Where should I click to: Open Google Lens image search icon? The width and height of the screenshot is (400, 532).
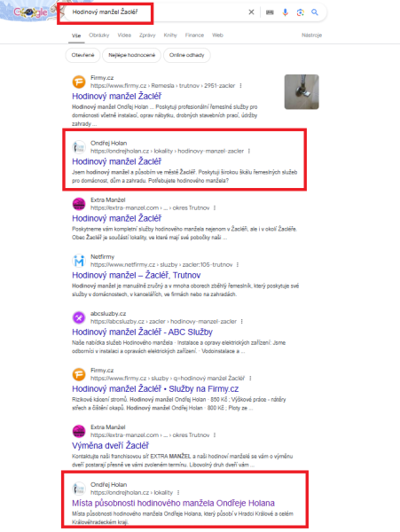(301, 12)
